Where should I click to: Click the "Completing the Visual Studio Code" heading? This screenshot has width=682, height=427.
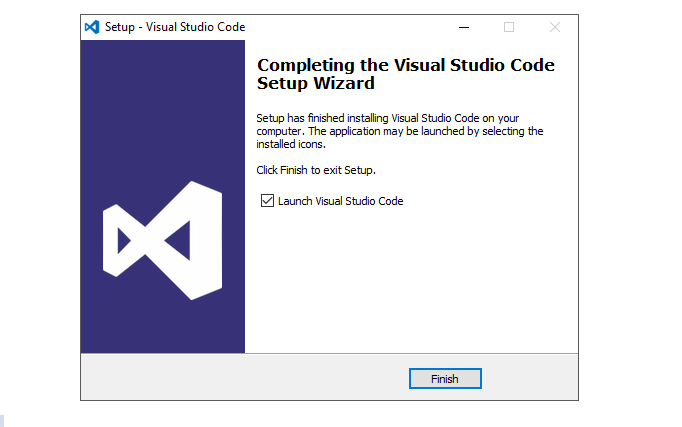pyautogui.click(x=405, y=65)
